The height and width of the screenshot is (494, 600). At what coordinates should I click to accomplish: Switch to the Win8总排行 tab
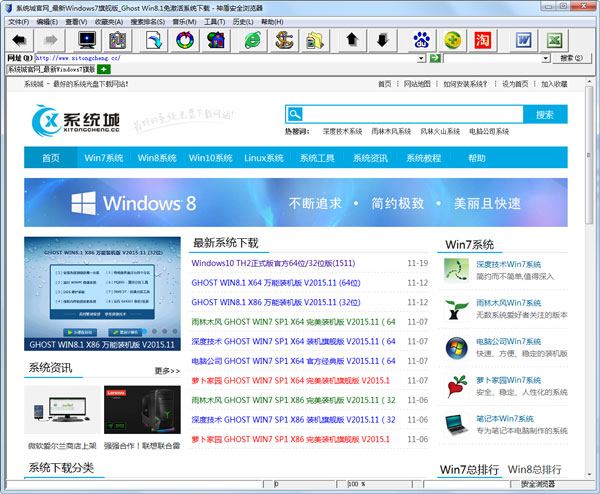[534, 469]
